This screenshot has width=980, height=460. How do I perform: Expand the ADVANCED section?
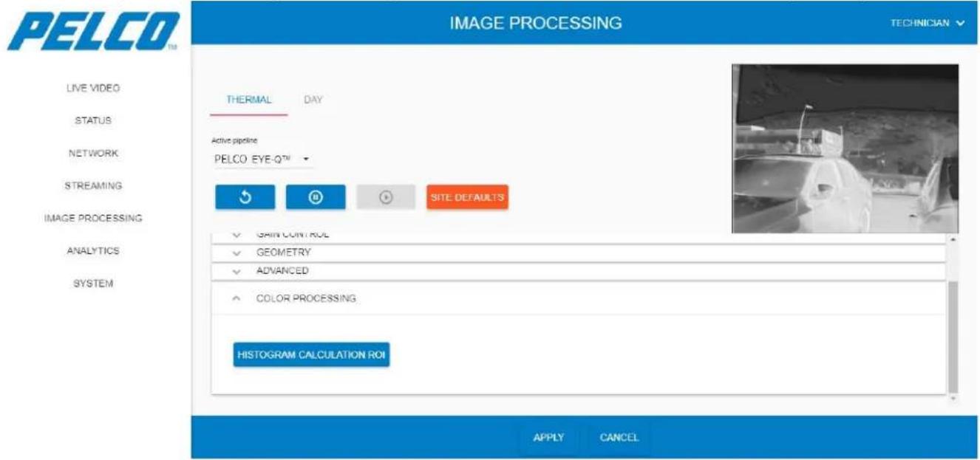point(578,271)
